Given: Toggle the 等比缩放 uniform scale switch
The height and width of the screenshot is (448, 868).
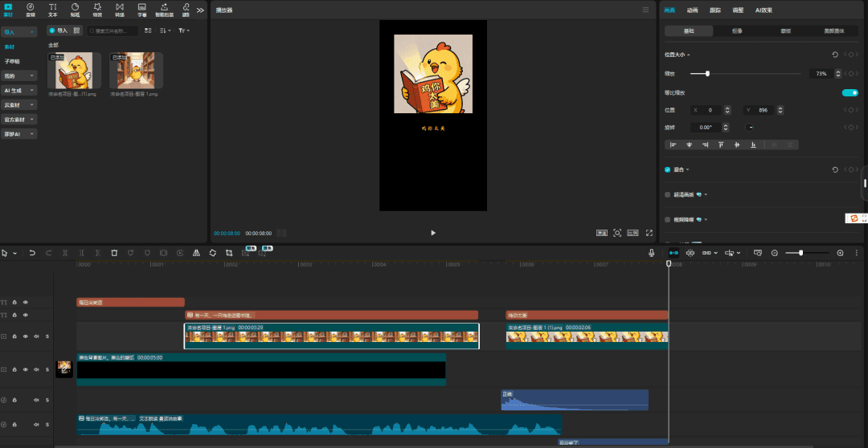Looking at the screenshot, I should coord(849,92).
